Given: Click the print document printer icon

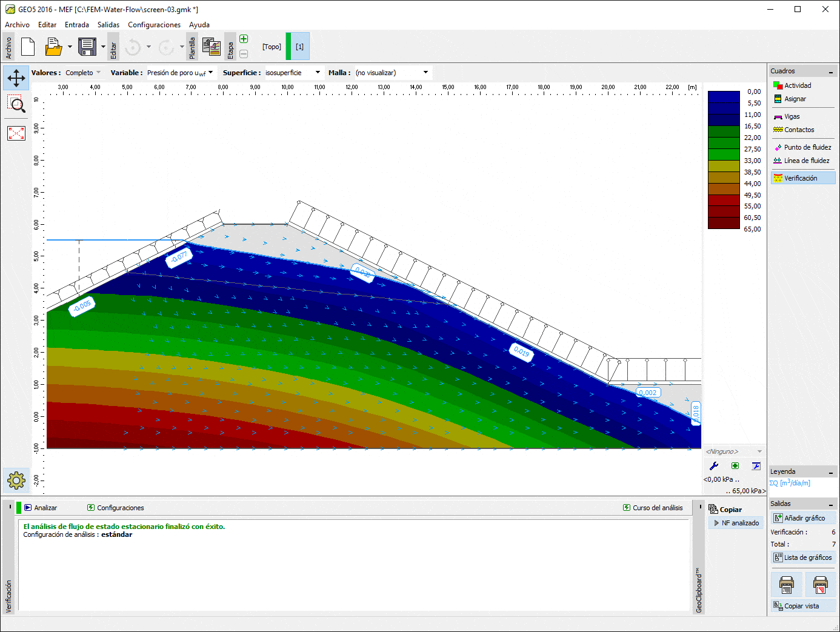Looking at the screenshot, I should coord(787,585).
